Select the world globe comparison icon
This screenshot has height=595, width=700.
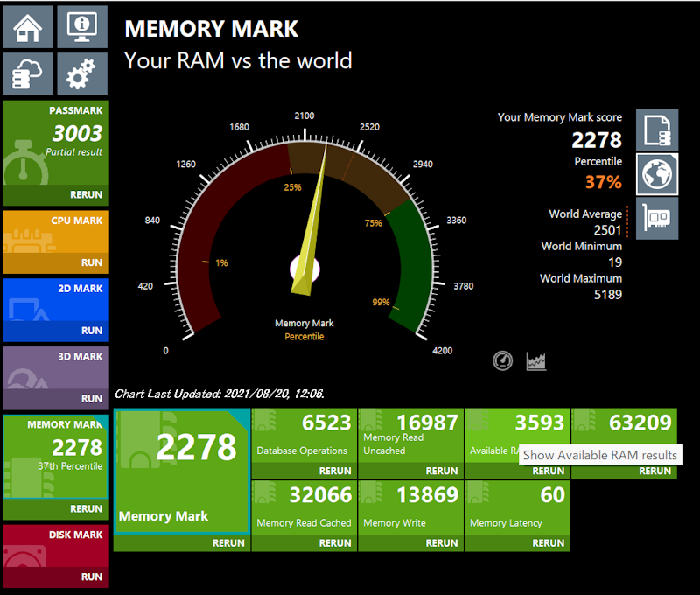pyautogui.click(x=657, y=174)
